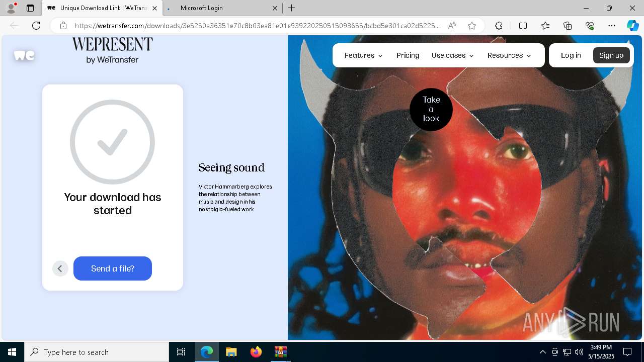Toggle Split screen icon
The image size is (644, 362).
pos(523,26)
